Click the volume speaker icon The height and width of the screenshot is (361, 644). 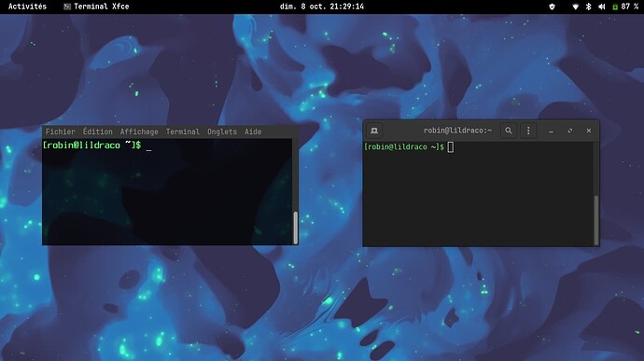[602, 7]
